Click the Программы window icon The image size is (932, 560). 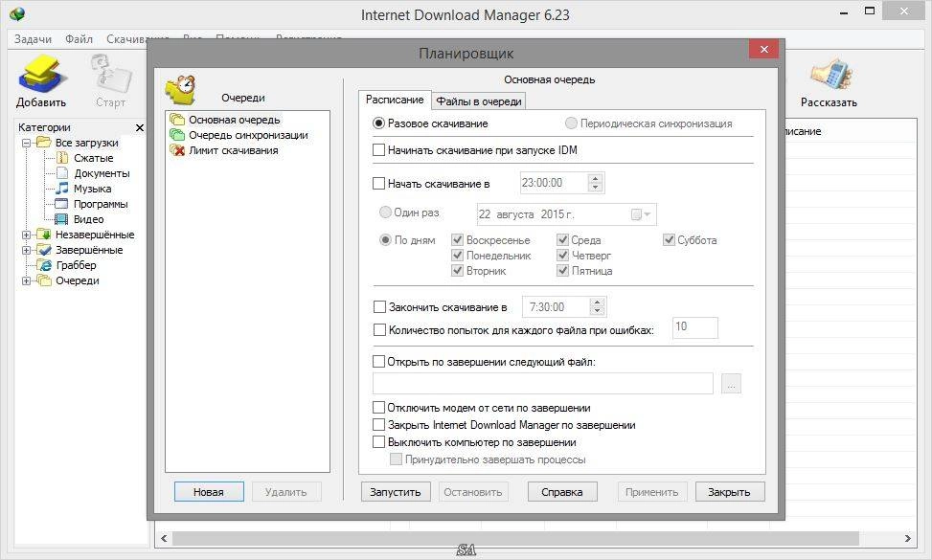[61, 204]
